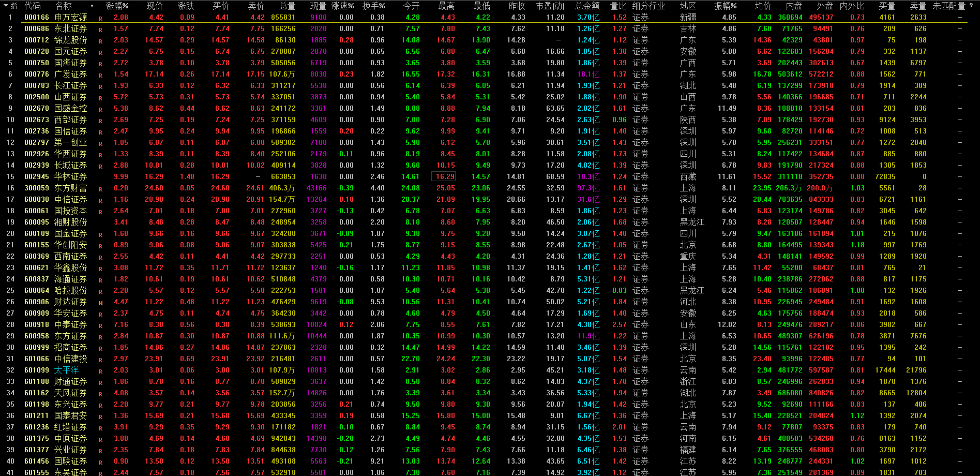Screen dimensions: 980x476
Task: Click the 涨速% column header
Action: (x=343, y=6)
